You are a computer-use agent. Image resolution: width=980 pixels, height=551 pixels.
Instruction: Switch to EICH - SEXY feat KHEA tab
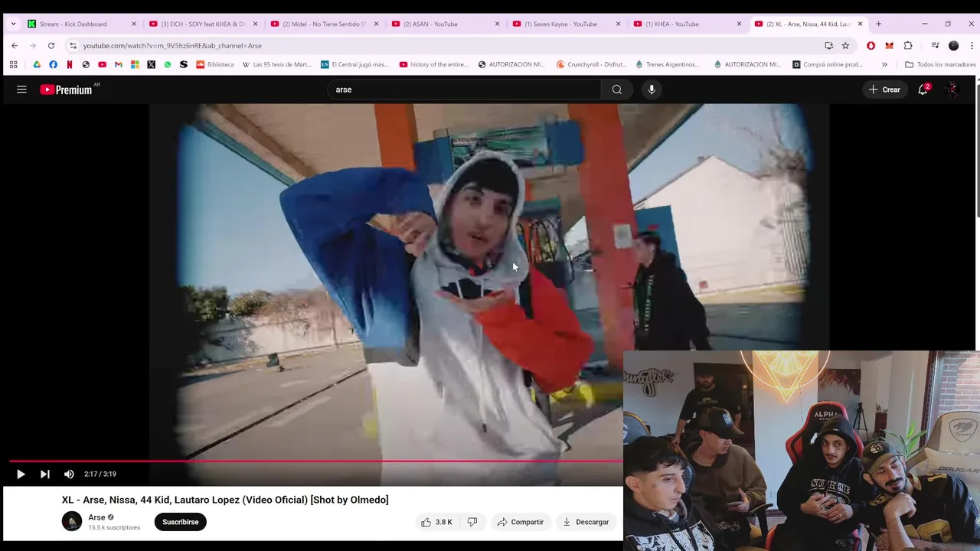click(x=203, y=24)
